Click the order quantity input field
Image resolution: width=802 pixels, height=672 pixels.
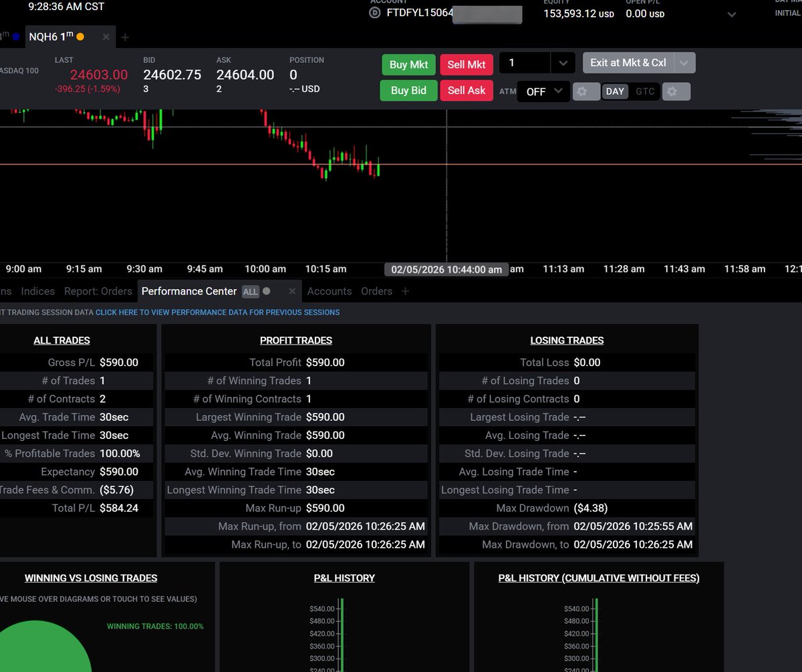click(525, 63)
